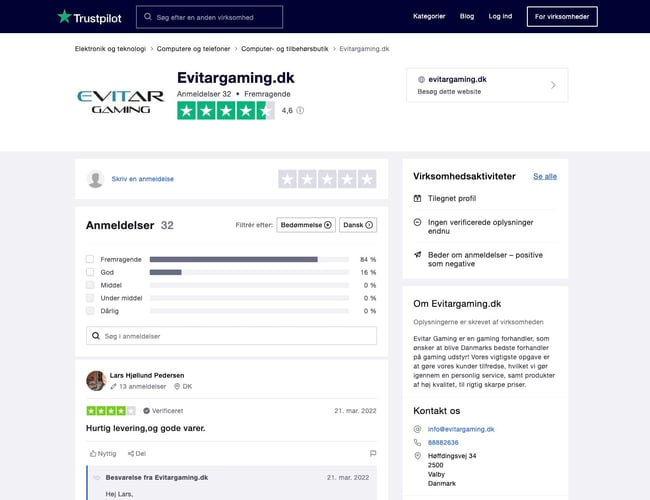Rate five stars in the review box
Screen dimensions: 650x500
pos(367,179)
